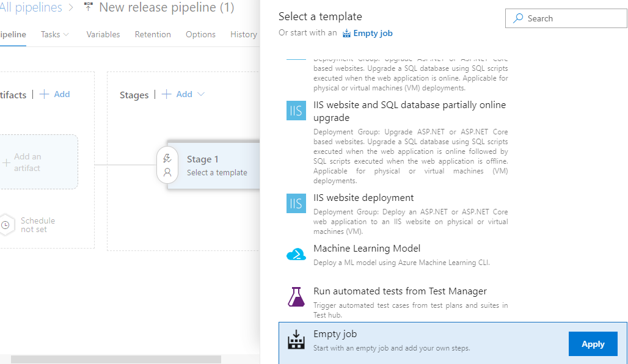Go to the All pipelines breadcrumb
The width and height of the screenshot is (628, 364).
pyautogui.click(x=31, y=8)
